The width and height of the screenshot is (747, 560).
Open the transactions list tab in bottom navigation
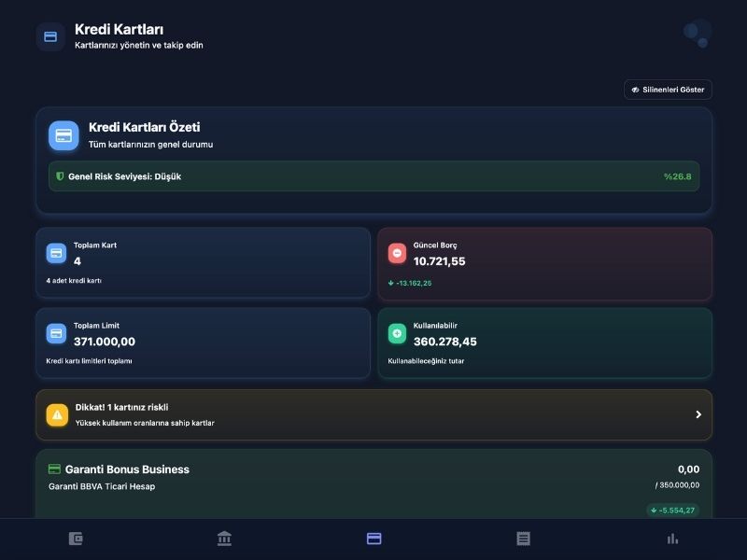point(523,539)
